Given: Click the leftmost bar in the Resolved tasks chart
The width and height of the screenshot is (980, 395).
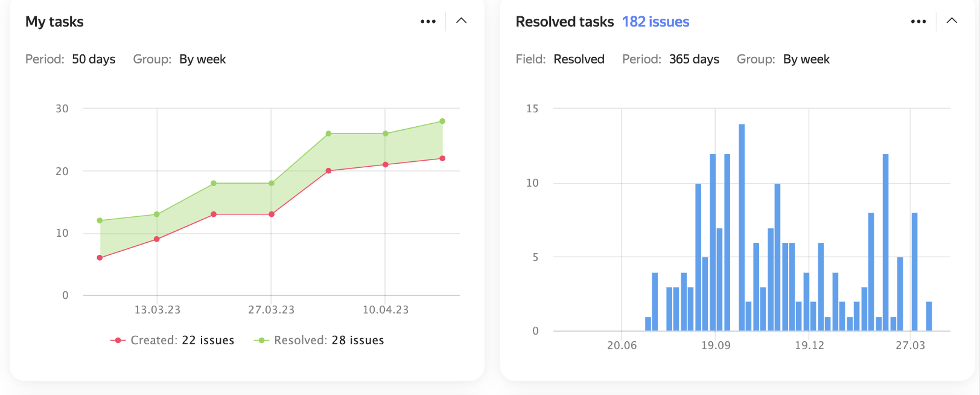Looking at the screenshot, I should pyautogui.click(x=648, y=324).
